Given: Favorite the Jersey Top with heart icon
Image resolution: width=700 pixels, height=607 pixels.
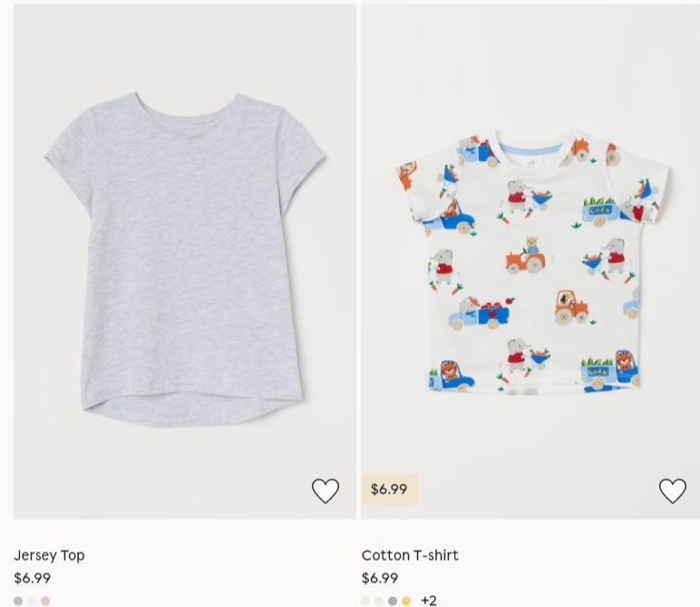Looking at the screenshot, I should point(325,491).
